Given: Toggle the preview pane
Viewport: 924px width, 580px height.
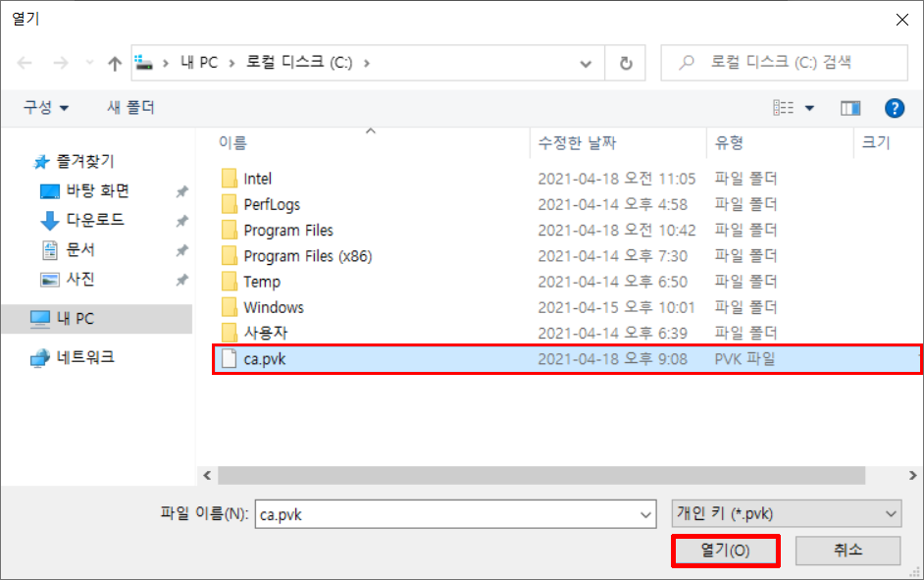Looking at the screenshot, I should [850, 108].
